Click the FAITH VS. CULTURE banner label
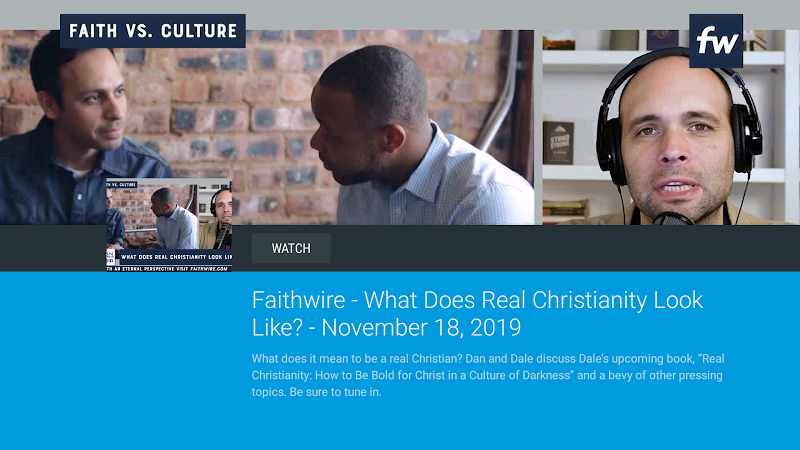The height and width of the screenshot is (450, 800). click(x=153, y=31)
